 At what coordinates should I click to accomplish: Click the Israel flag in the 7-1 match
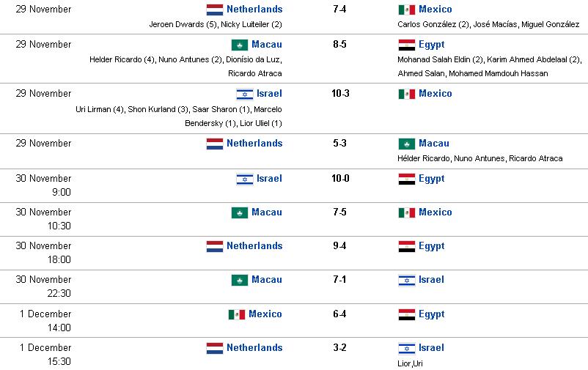tap(406, 281)
